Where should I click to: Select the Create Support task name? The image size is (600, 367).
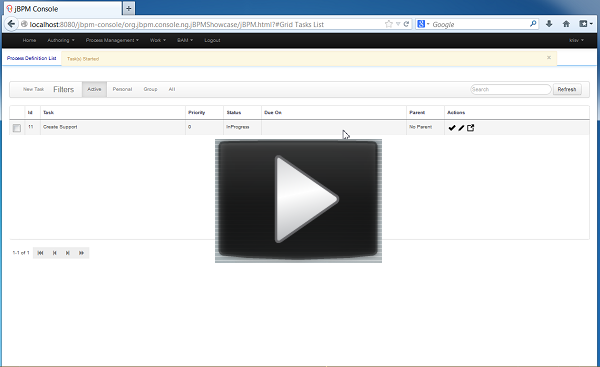60,127
